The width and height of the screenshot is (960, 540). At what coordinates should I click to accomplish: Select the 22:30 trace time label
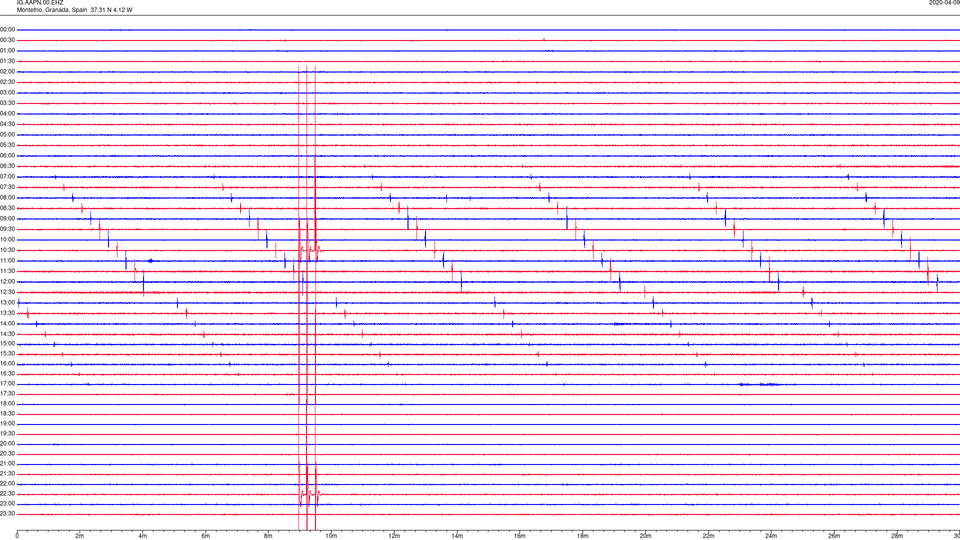click(8, 493)
